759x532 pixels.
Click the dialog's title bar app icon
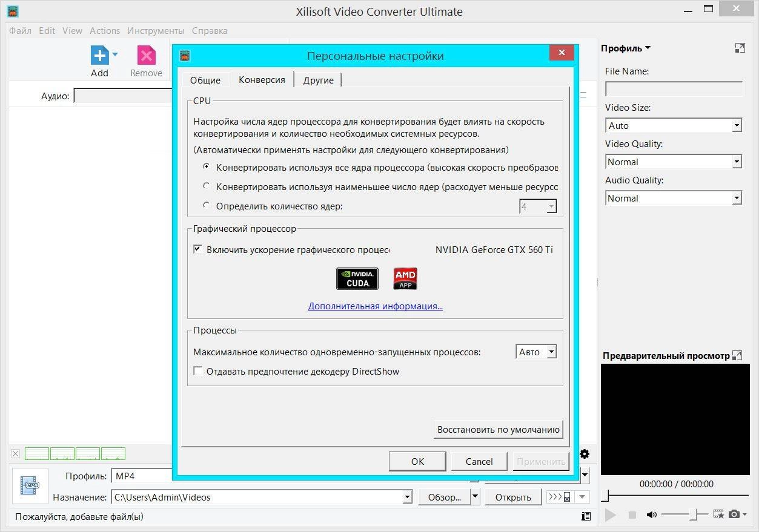click(185, 56)
